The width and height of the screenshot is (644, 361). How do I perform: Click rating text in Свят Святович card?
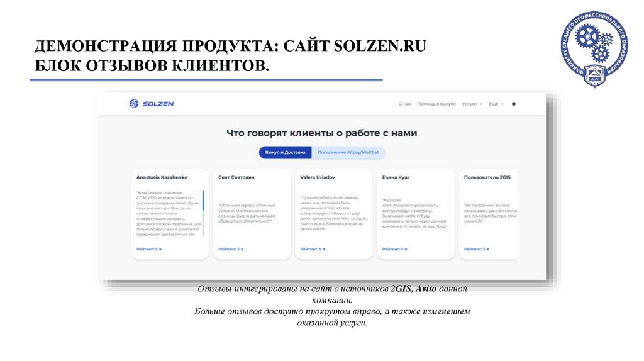pos(231,249)
